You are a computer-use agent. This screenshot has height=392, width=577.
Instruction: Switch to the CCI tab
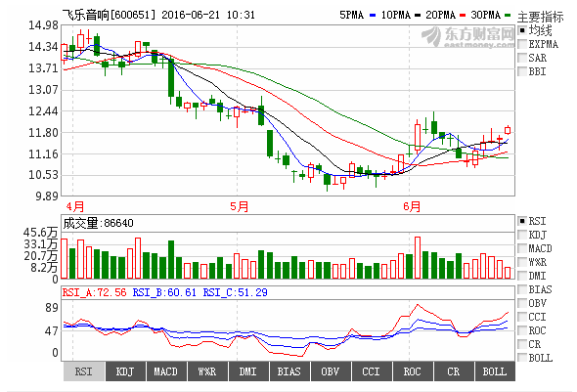pos(372,371)
